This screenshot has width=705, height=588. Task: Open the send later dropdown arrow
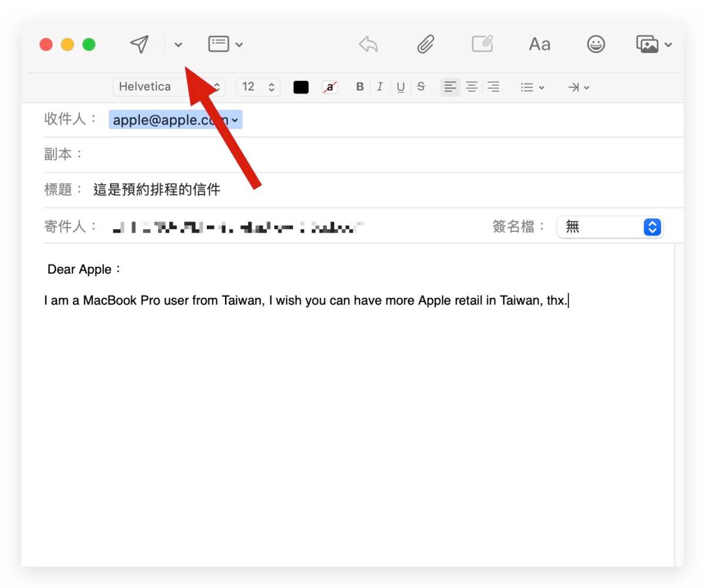click(178, 45)
